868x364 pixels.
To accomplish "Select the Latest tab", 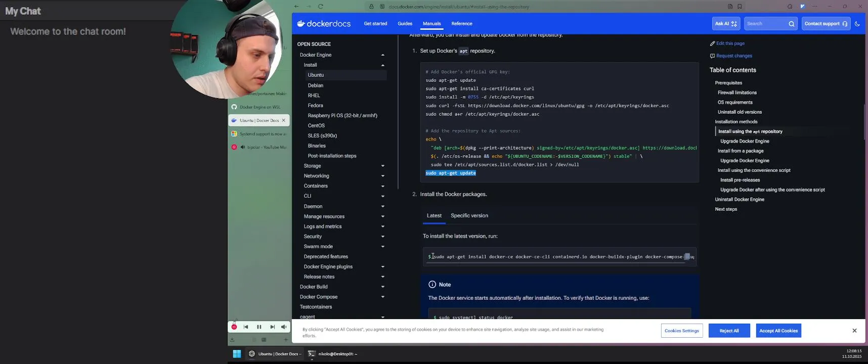I will pos(434,215).
